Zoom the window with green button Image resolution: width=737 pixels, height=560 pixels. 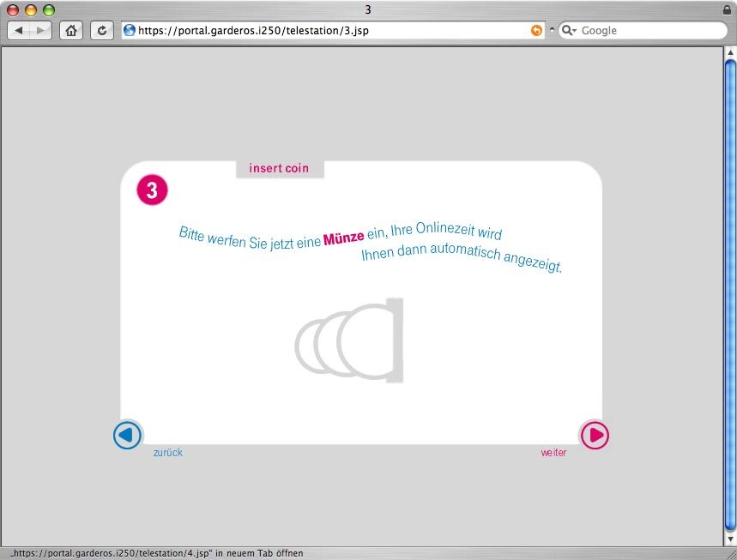[48, 10]
